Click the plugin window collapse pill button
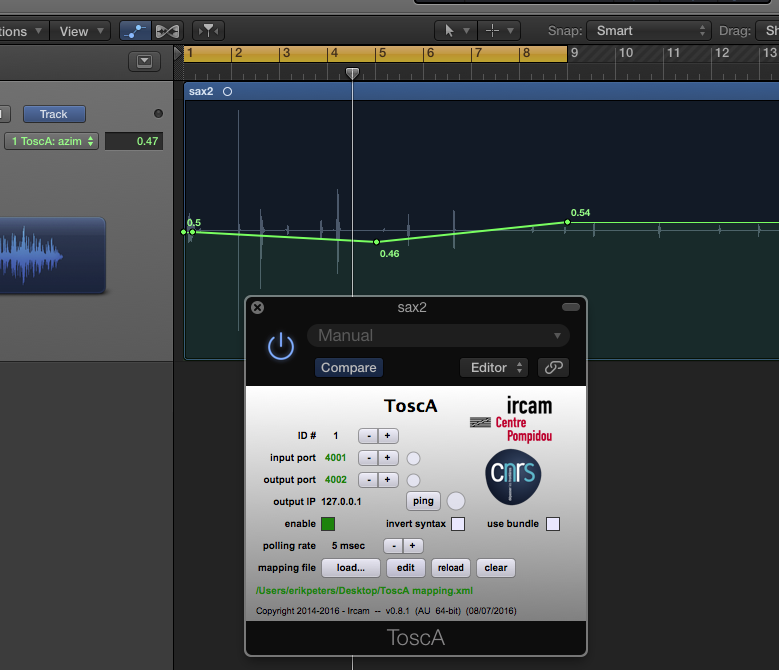The width and height of the screenshot is (779, 670). click(x=571, y=307)
